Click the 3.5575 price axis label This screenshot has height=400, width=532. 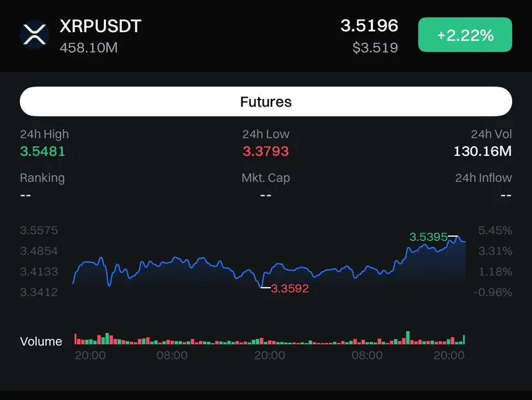[39, 230]
